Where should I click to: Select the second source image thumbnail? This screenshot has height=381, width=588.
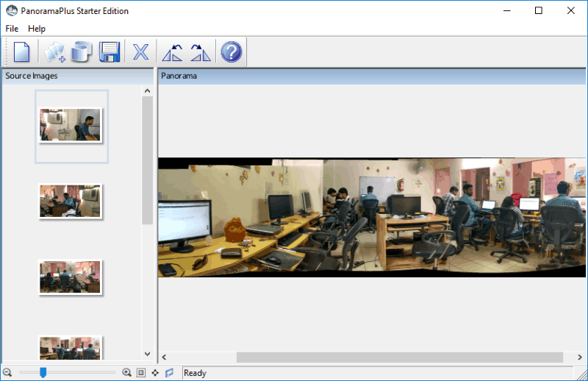pyautogui.click(x=71, y=201)
